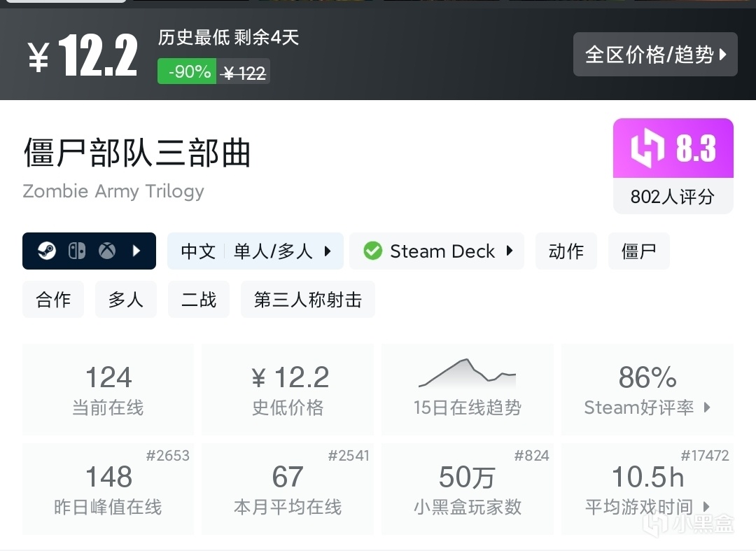Expand the 中文 单人/多人 language details
This screenshot has height=551, width=756.
[327, 251]
